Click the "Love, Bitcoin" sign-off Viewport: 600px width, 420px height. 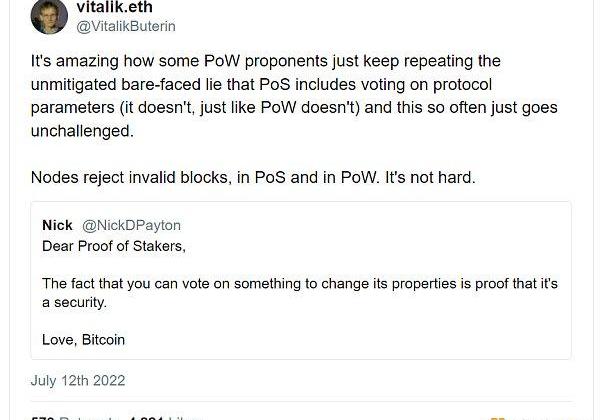pyautogui.click(x=83, y=340)
